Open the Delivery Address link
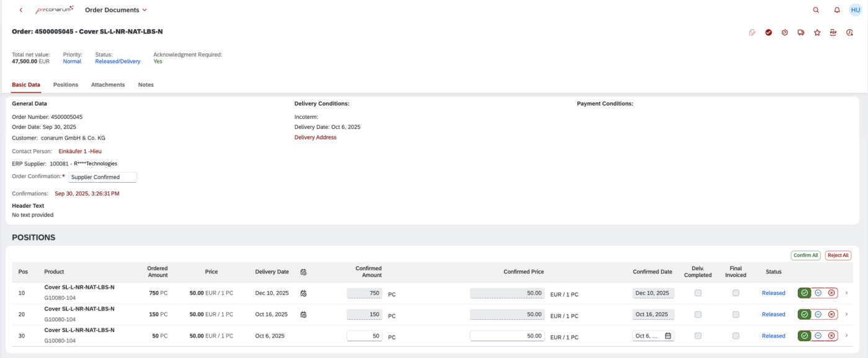The height and width of the screenshot is (358, 868). 315,138
